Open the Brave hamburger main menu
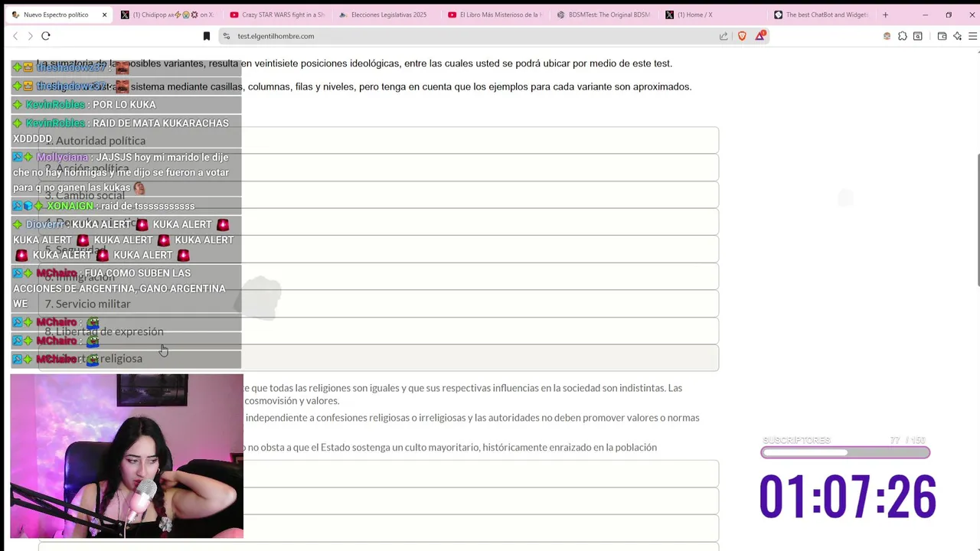The width and height of the screenshot is (980, 551). [972, 36]
